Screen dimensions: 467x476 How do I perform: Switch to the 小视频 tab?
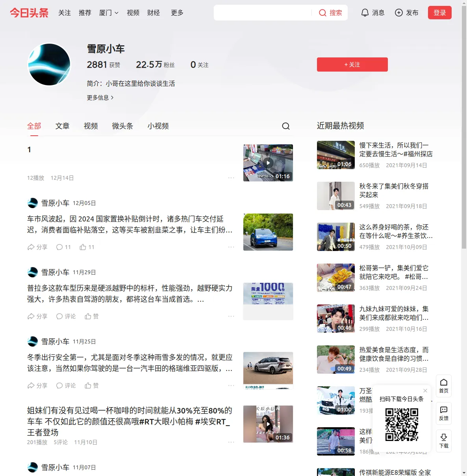tap(158, 126)
